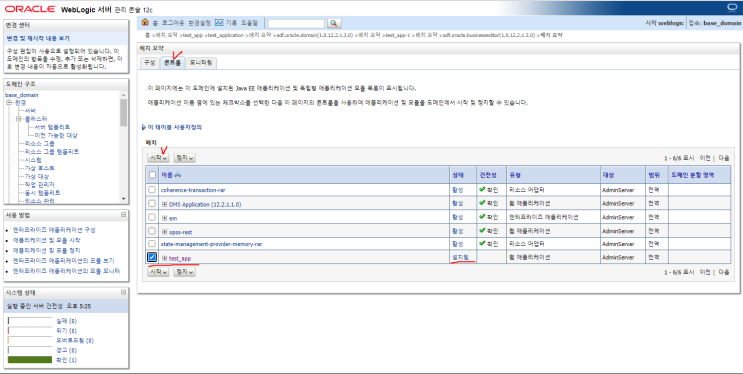
Task: Uncheck the test_app row checkbox
Action: click(x=152, y=257)
